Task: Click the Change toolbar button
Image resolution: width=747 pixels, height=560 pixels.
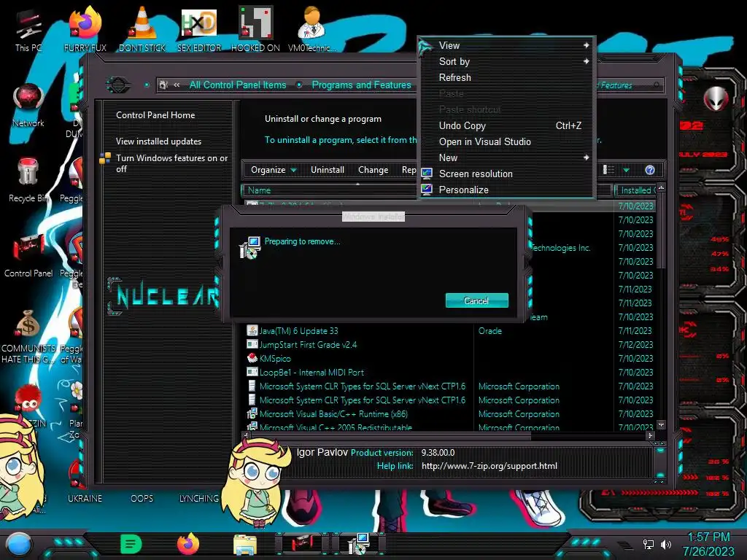Action: 373,170
